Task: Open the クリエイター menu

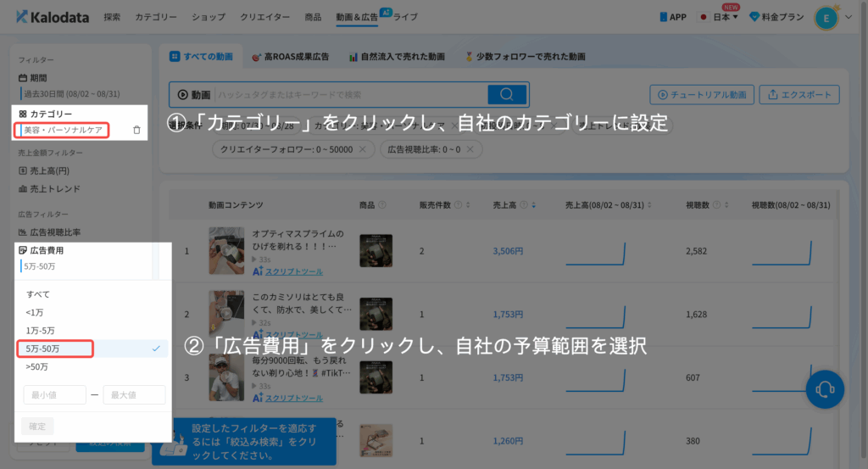Action: pos(264,17)
